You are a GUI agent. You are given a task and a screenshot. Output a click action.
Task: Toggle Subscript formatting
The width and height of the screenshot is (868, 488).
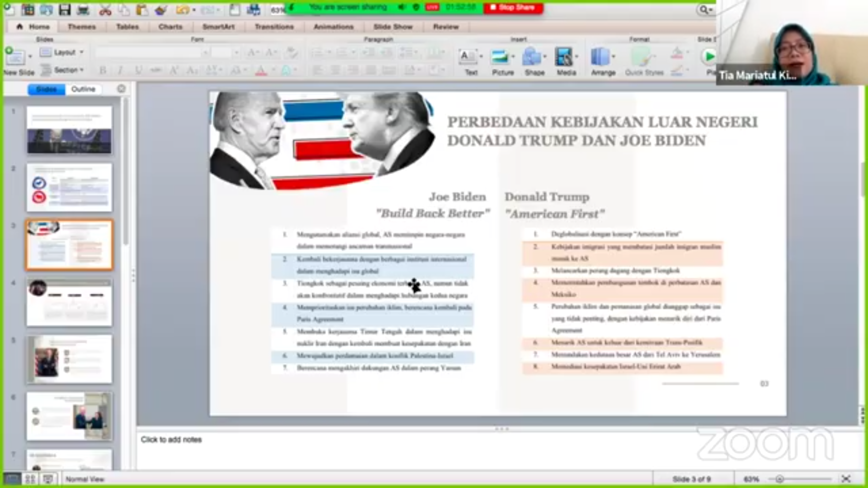[x=192, y=70]
